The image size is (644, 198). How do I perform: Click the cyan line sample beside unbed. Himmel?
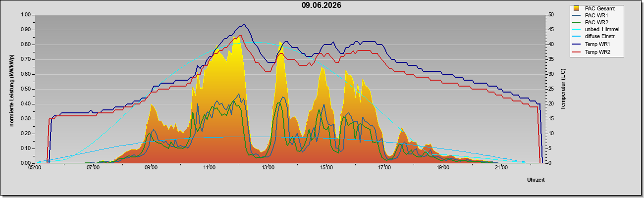(577, 30)
